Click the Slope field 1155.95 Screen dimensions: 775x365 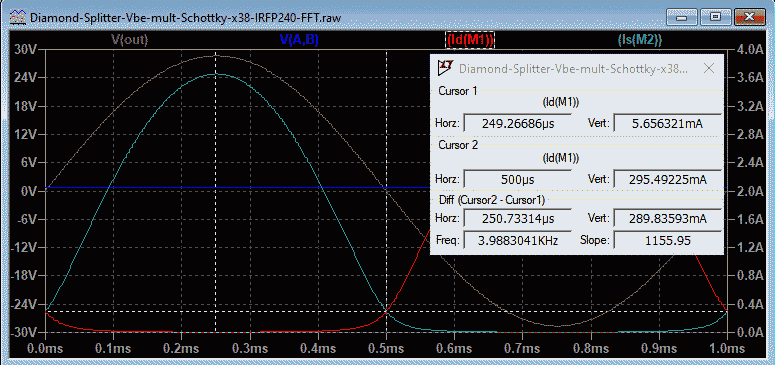tap(667, 241)
